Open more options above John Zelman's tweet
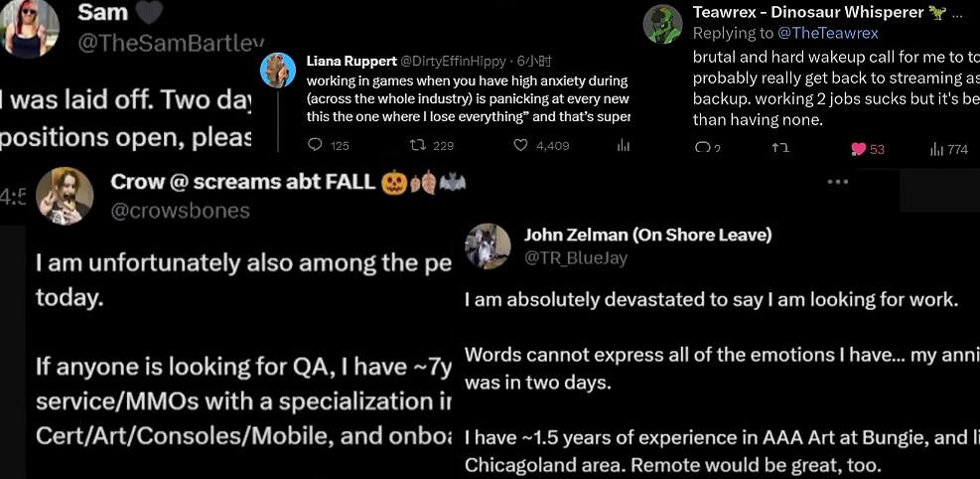 click(x=838, y=182)
